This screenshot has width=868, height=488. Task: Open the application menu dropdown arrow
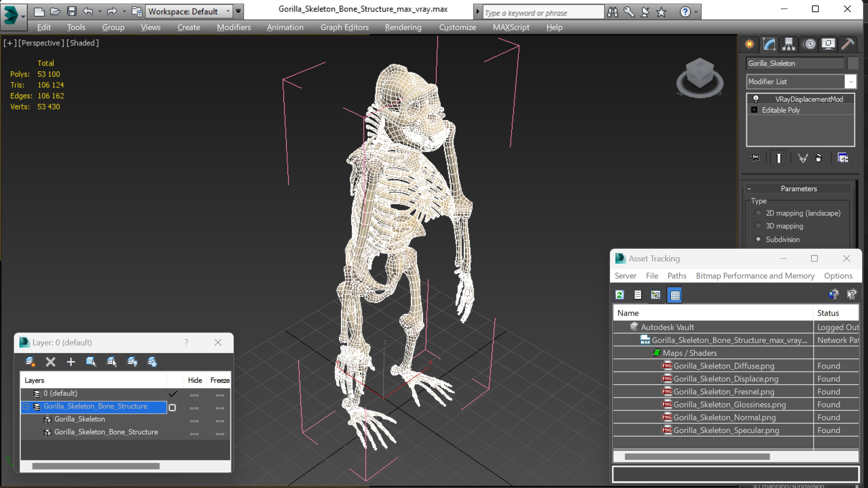[23, 16]
